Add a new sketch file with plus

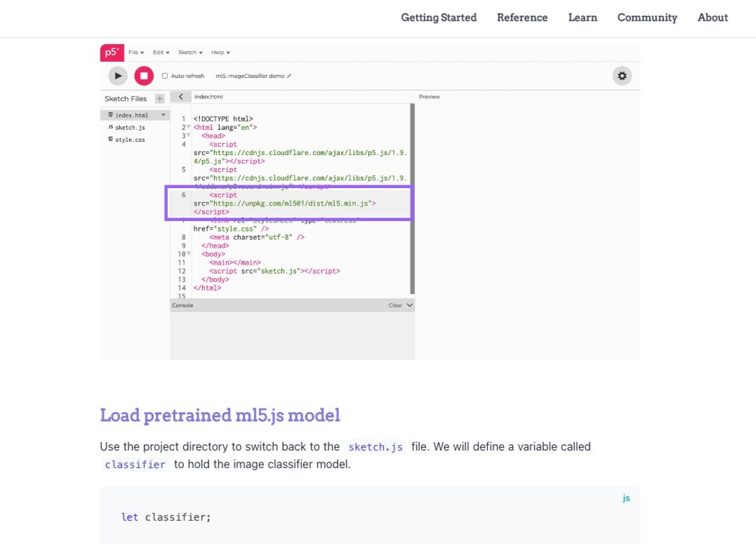[159, 98]
